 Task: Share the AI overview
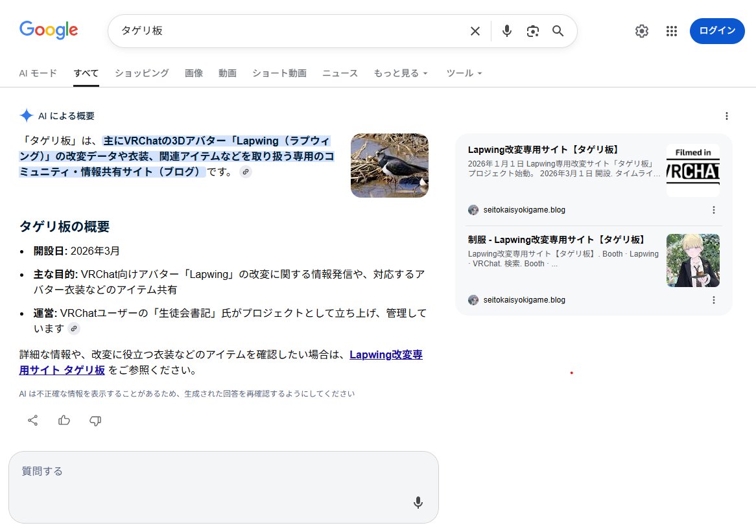pos(33,421)
